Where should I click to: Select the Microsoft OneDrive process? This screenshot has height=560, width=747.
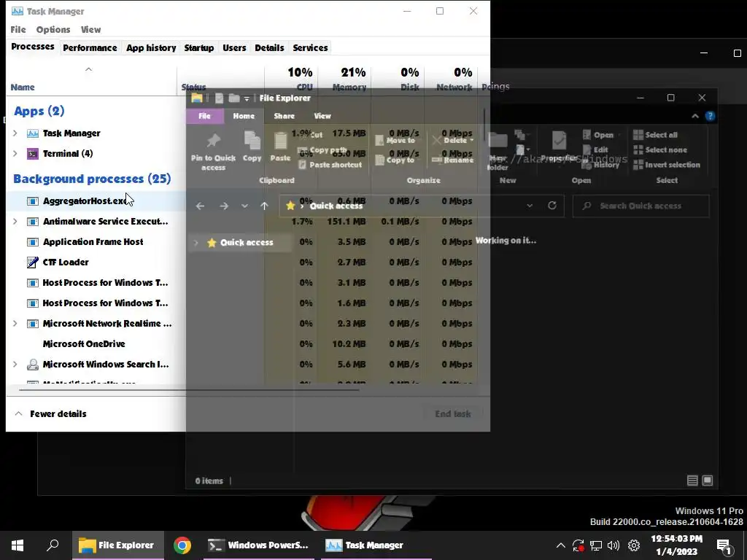[84, 344]
